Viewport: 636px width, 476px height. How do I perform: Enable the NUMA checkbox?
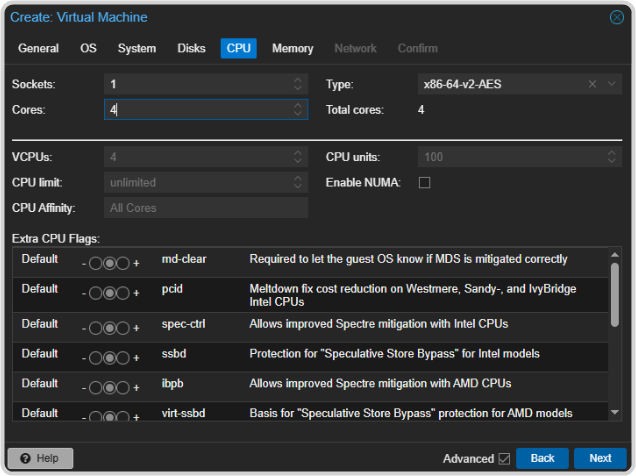click(x=424, y=182)
